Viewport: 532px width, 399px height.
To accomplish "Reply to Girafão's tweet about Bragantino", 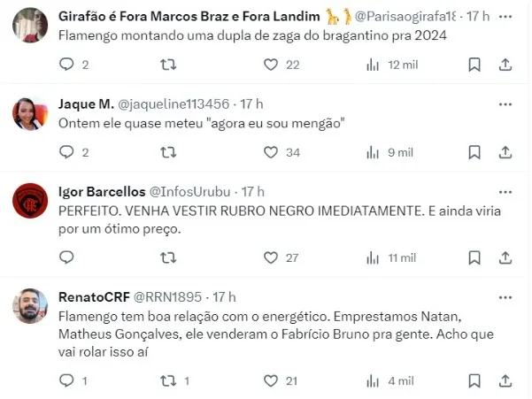I will pos(67,65).
